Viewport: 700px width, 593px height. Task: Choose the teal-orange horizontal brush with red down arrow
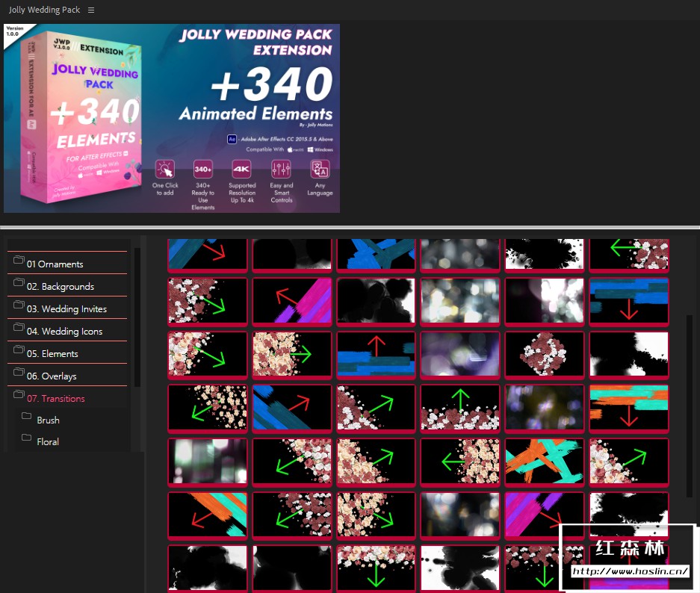click(x=628, y=409)
